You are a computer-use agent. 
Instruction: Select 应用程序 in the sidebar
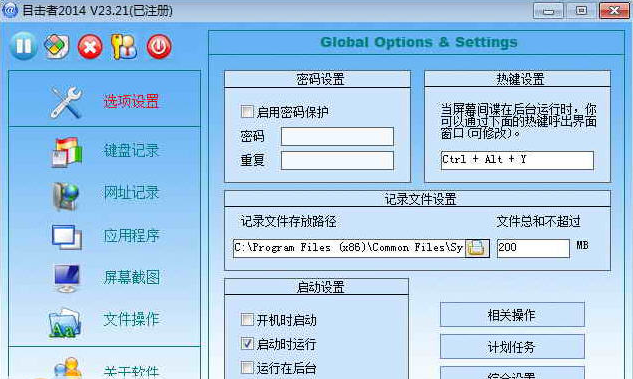(x=105, y=236)
